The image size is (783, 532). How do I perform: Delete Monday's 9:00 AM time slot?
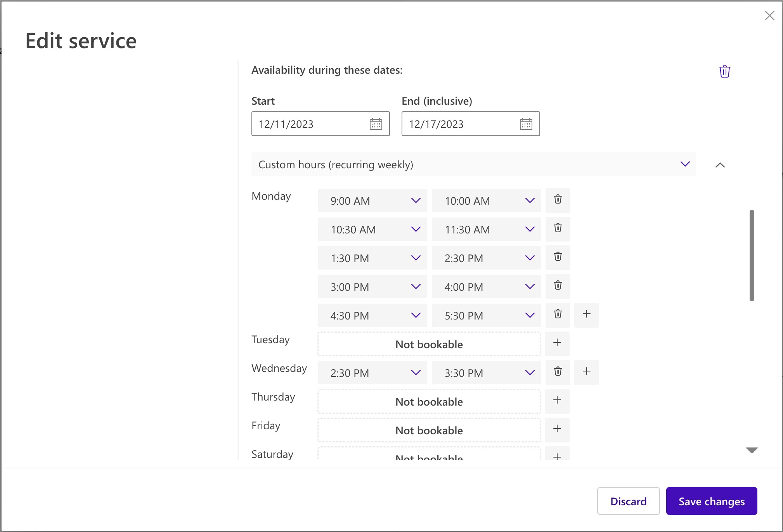[558, 200]
